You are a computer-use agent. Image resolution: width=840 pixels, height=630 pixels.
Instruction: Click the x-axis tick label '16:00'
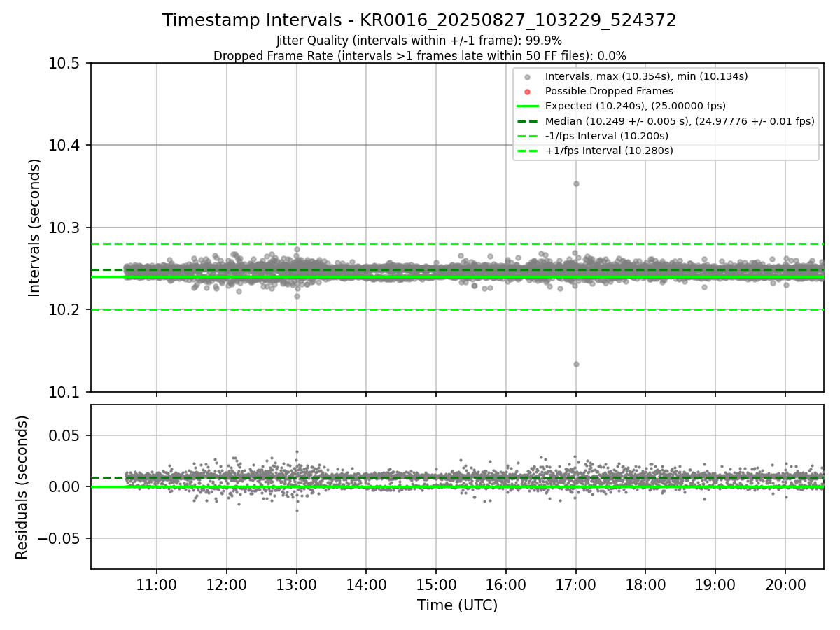click(506, 584)
